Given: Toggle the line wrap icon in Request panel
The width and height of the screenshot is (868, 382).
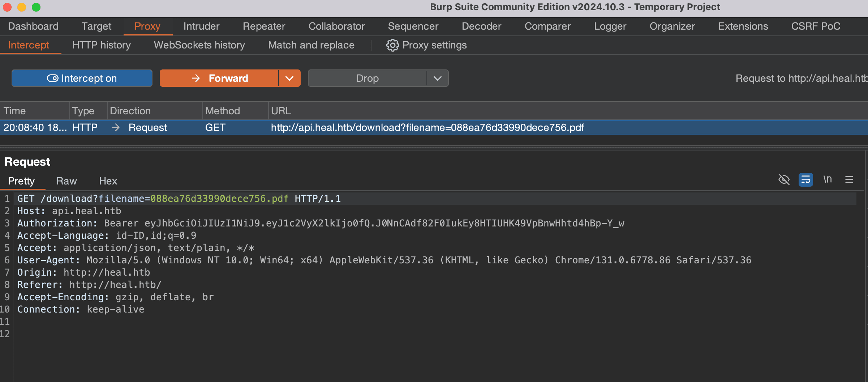Looking at the screenshot, I should click(x=805, y=179).
